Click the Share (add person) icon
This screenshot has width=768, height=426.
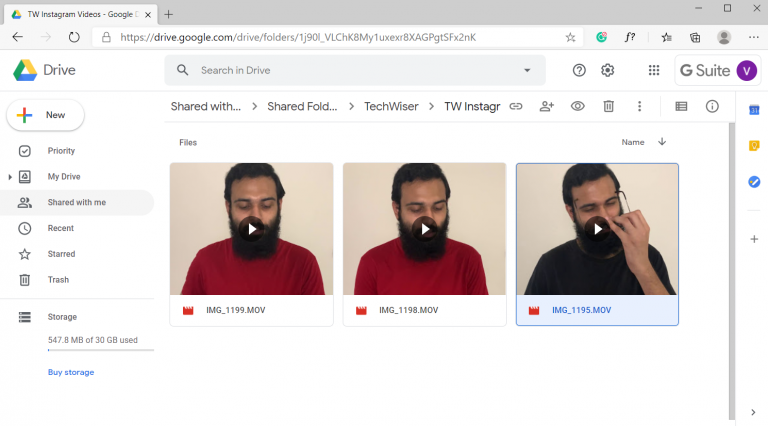[x=546, y=106]
